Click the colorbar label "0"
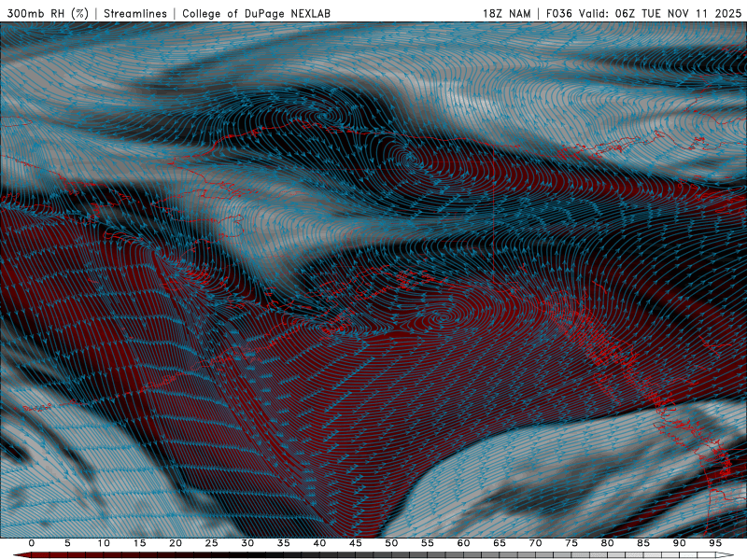 click(x=32, y=543)
